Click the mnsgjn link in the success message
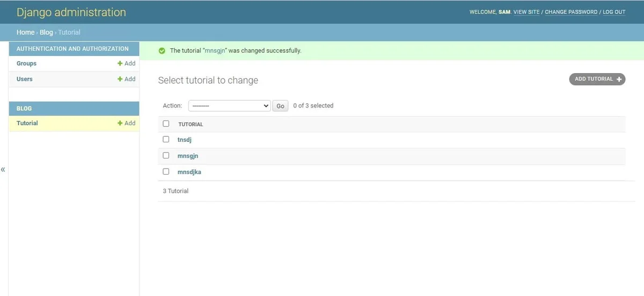 [215, 50]
